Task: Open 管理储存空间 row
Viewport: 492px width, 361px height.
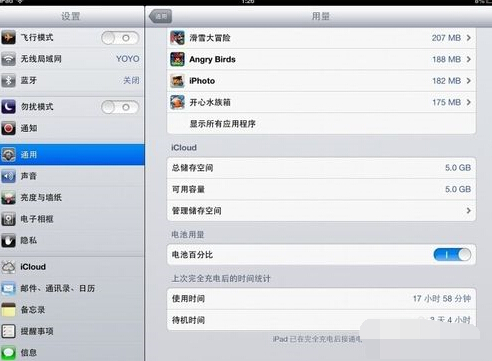Action: pos(321,211)
